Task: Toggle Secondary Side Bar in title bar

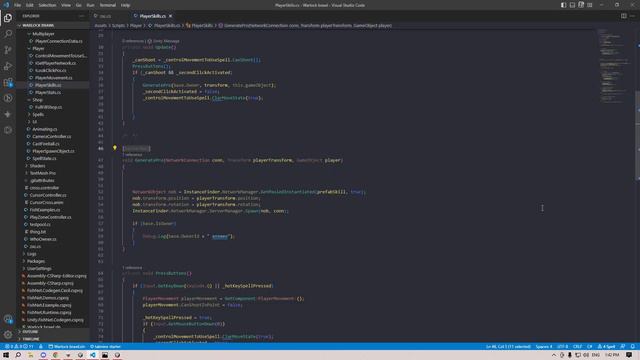Action: click(581, 5)
